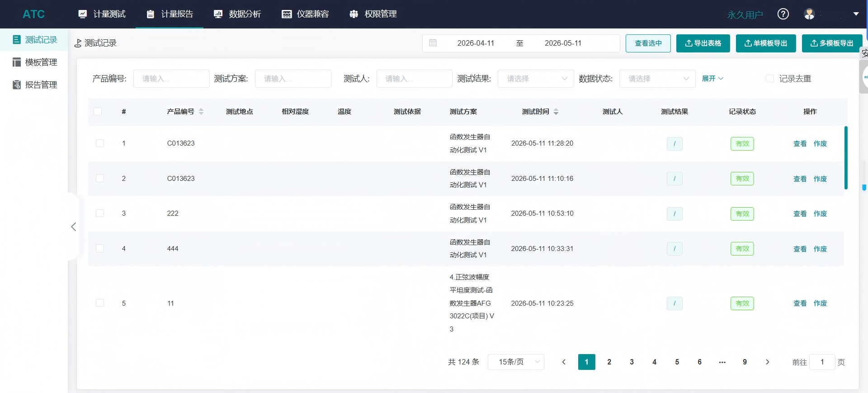Click the ATC logo

(x=33, y=14)
